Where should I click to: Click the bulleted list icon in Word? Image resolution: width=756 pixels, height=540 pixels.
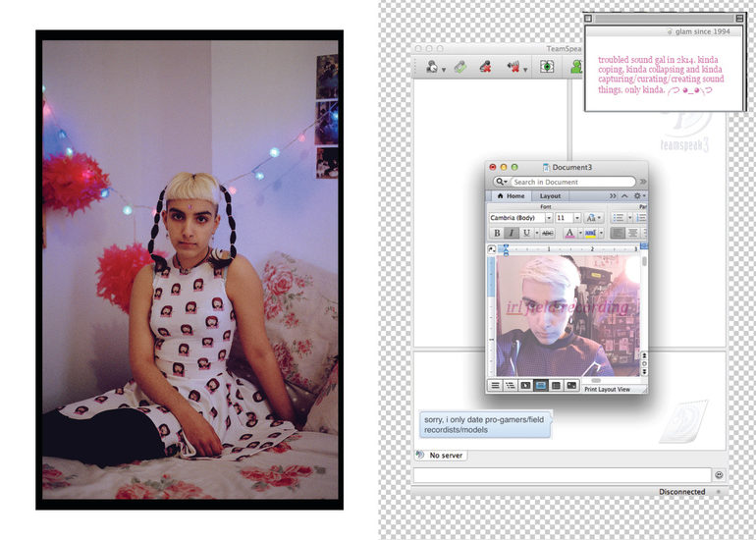click(619, 217)
